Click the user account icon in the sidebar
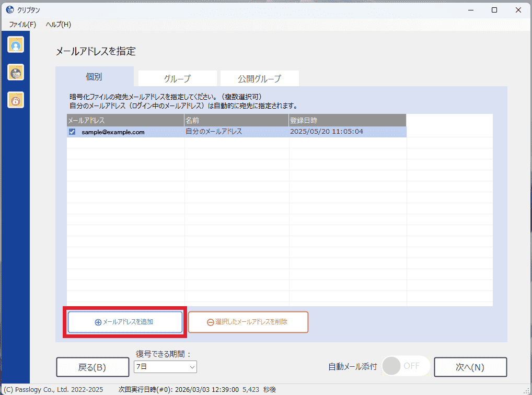The width and height of the screenshot is (532, 395). (x=16, y=45)
